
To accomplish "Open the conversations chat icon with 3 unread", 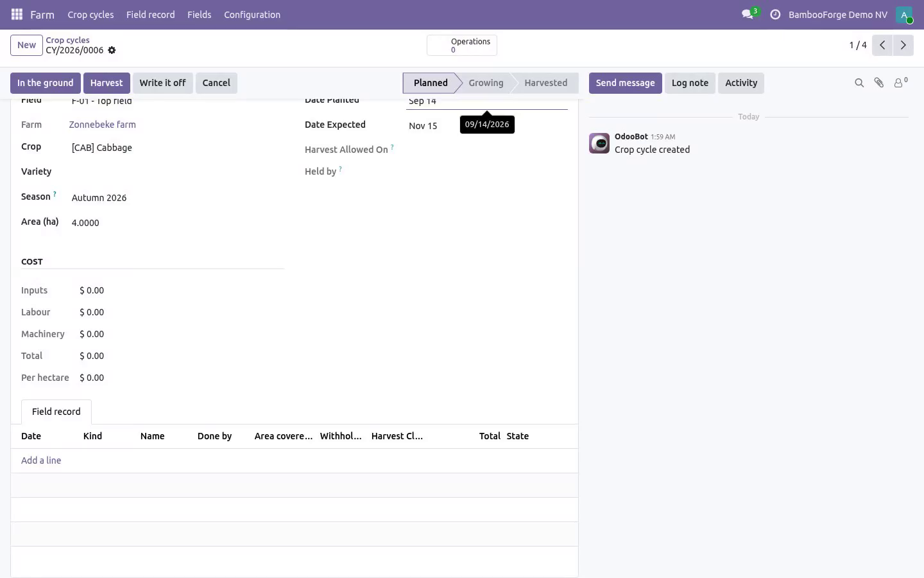I will pyautogui.click(x=748, y=14).
